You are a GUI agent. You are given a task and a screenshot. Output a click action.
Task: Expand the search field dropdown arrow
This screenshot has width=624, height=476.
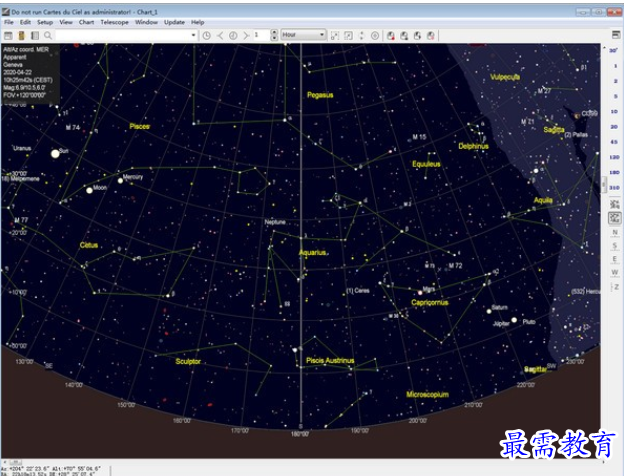(x=193, y=35)
